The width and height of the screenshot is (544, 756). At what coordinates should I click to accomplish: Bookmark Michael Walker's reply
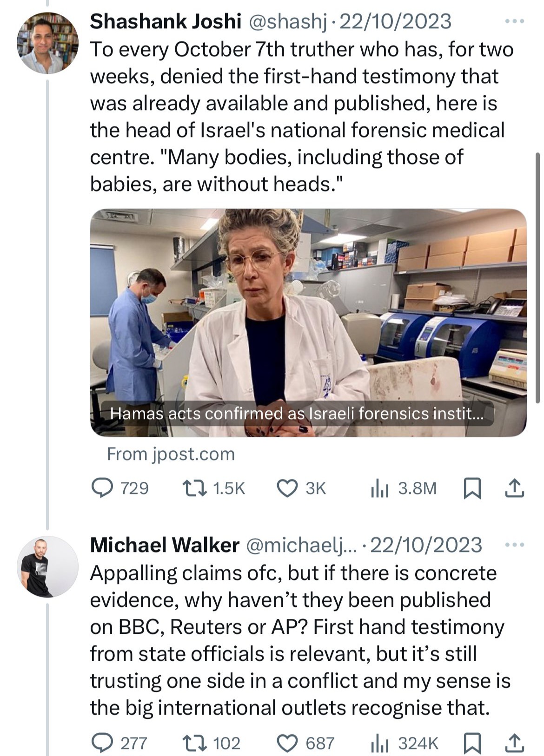[472, 743]
